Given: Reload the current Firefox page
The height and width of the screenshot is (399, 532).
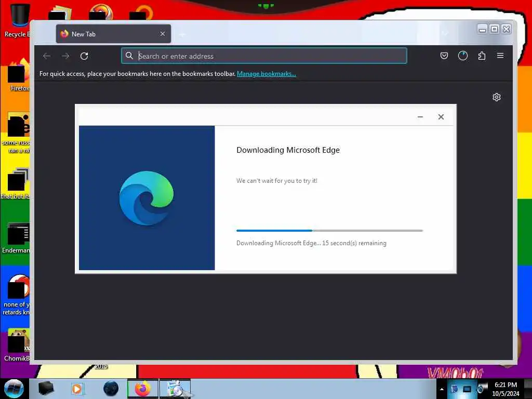Looking at the screenshot, I should pos(84,56).
